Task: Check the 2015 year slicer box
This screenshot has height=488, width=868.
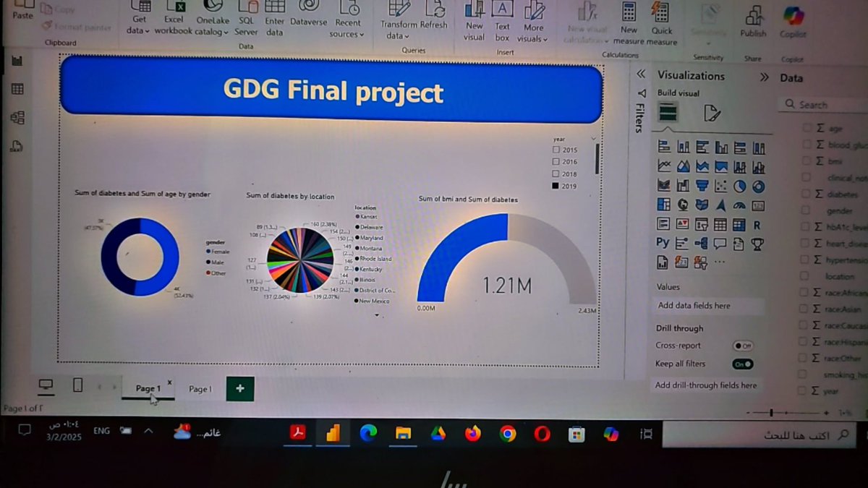Action: click(556, 150)
